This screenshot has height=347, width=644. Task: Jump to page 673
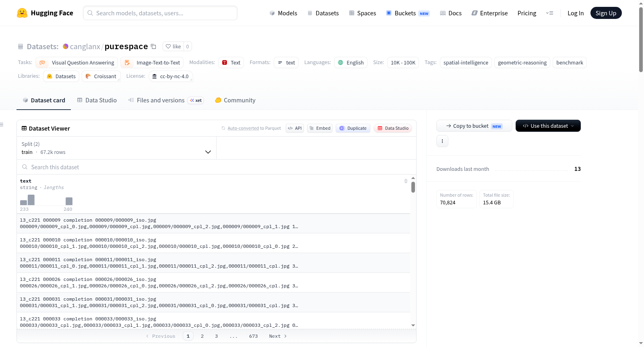[254, 336]
